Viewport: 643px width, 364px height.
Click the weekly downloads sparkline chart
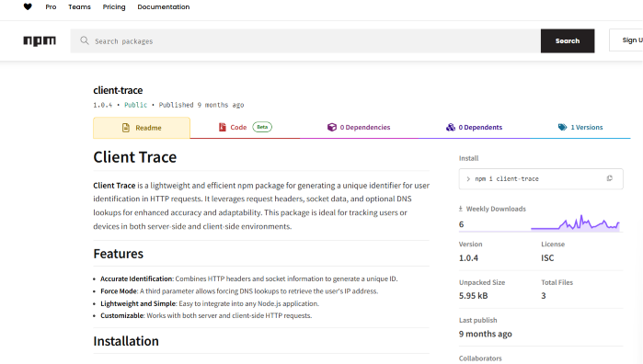[x=575, y=223]
